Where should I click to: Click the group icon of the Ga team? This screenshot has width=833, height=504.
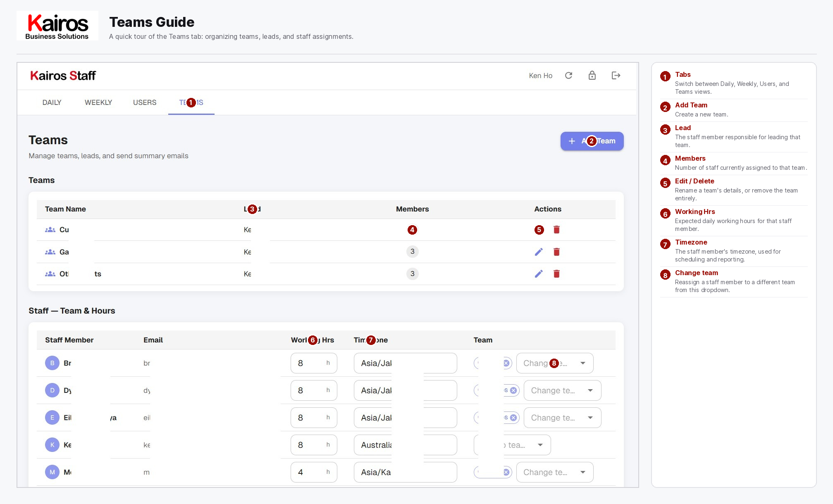50,252
